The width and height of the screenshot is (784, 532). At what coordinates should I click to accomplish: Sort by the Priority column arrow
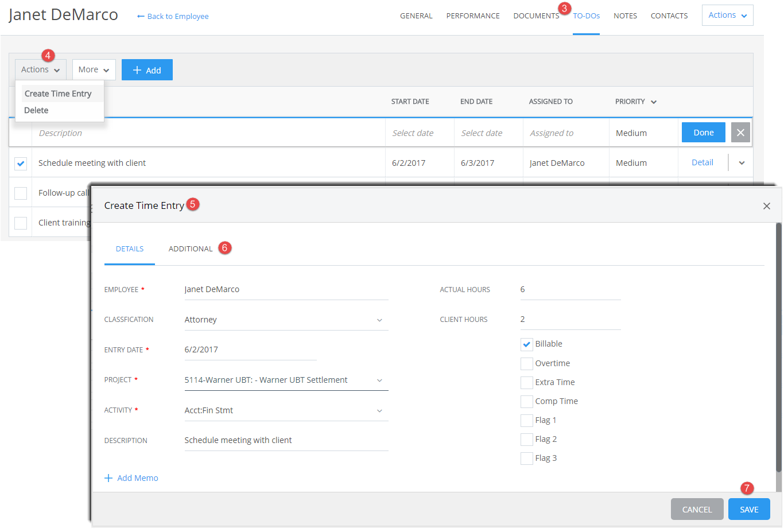coord(653,102)
